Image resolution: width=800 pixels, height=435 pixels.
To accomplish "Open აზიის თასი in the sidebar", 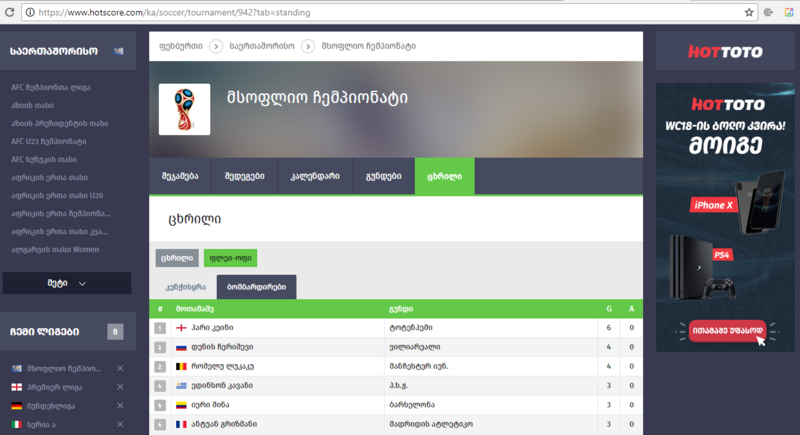I will pos(32,105).
